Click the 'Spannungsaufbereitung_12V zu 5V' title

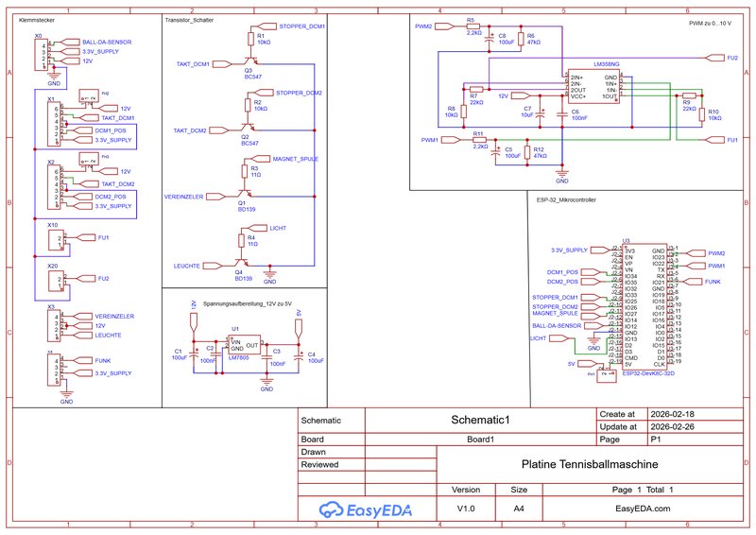(247, 304)
